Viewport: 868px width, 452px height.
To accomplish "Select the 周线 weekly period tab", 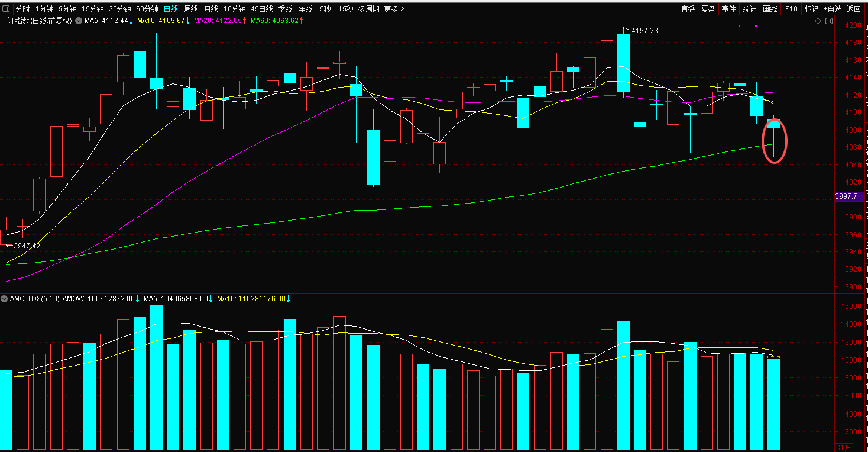I will click(190, 9).
